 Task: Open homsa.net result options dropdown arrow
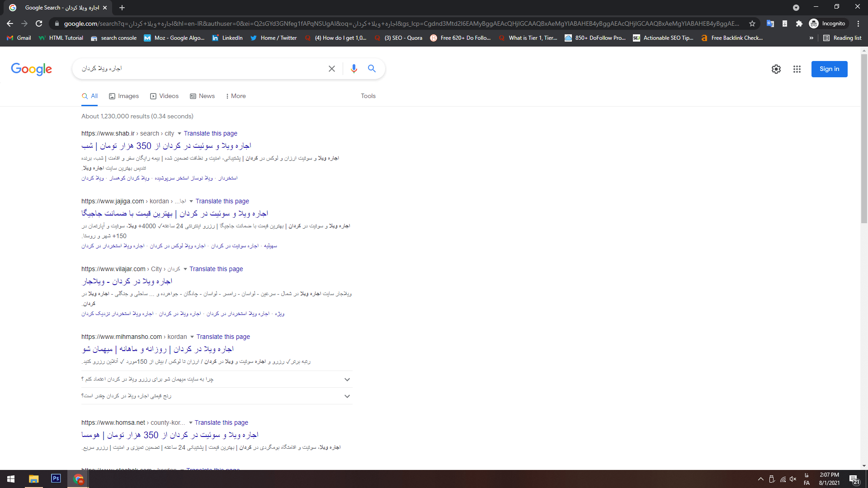191,423
